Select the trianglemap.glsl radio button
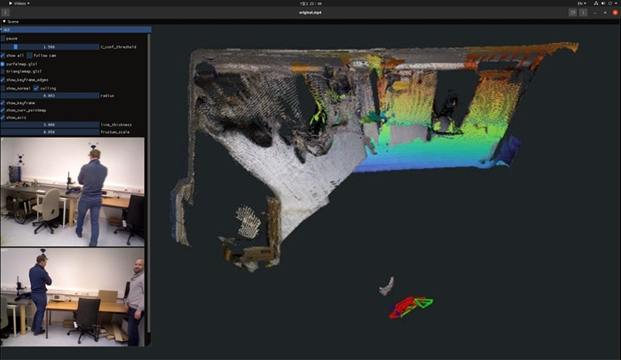 [x=3, y=71]
